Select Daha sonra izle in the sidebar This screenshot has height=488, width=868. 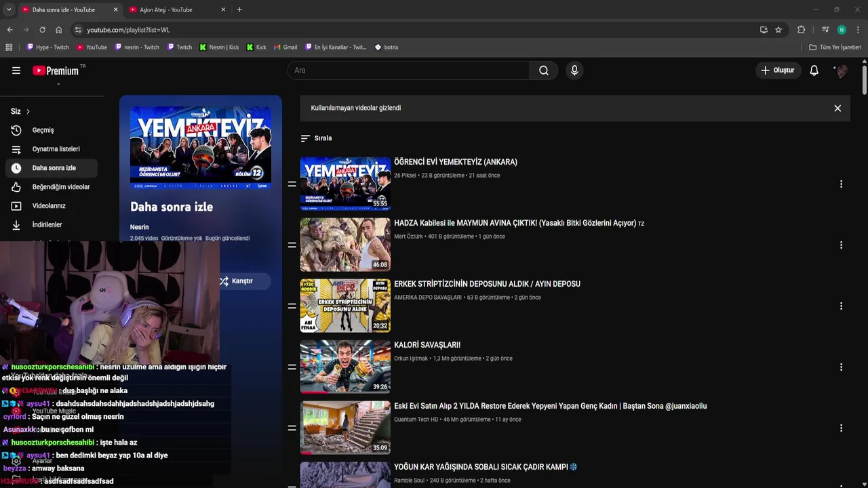pyautogui.click(x=52, y=168)
